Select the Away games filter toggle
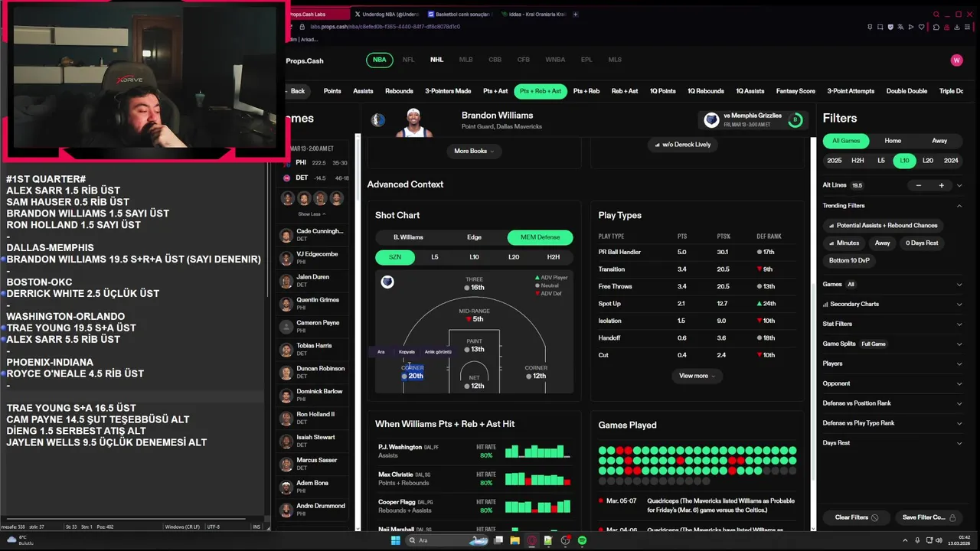This screenshot has height=551, width=980. (939, 141)
